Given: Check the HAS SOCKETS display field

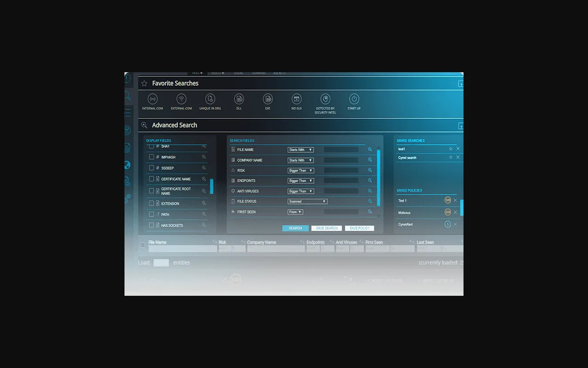Looking at the screenshot, I should pos(152,225).
